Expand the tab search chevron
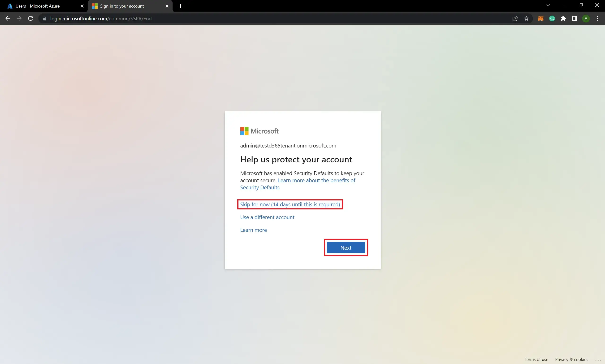 (x=548, y=5)
